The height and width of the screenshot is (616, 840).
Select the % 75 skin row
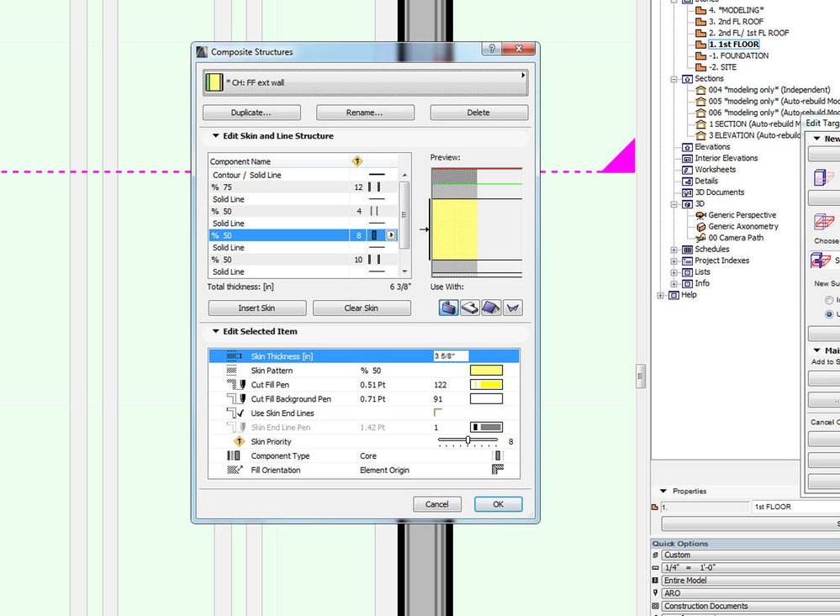(x=304, y=187)
